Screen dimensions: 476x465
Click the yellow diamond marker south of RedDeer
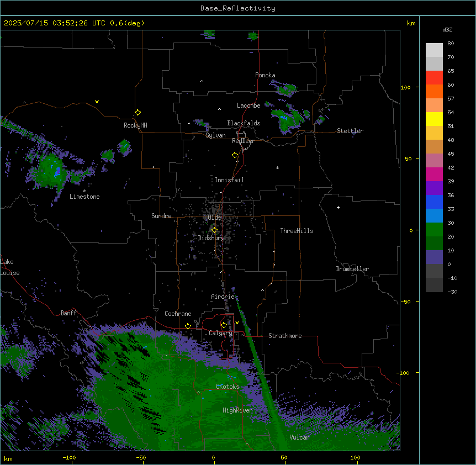235,155
